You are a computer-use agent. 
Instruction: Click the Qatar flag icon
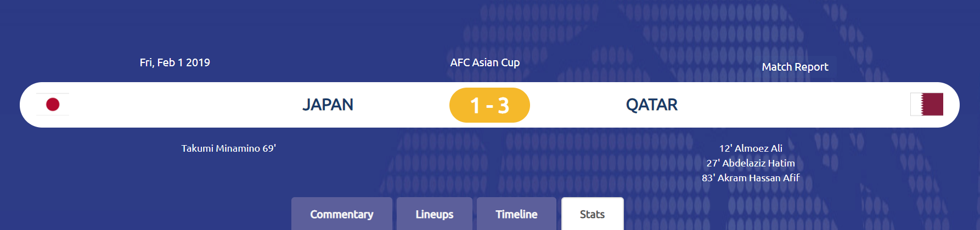point(927,105)
